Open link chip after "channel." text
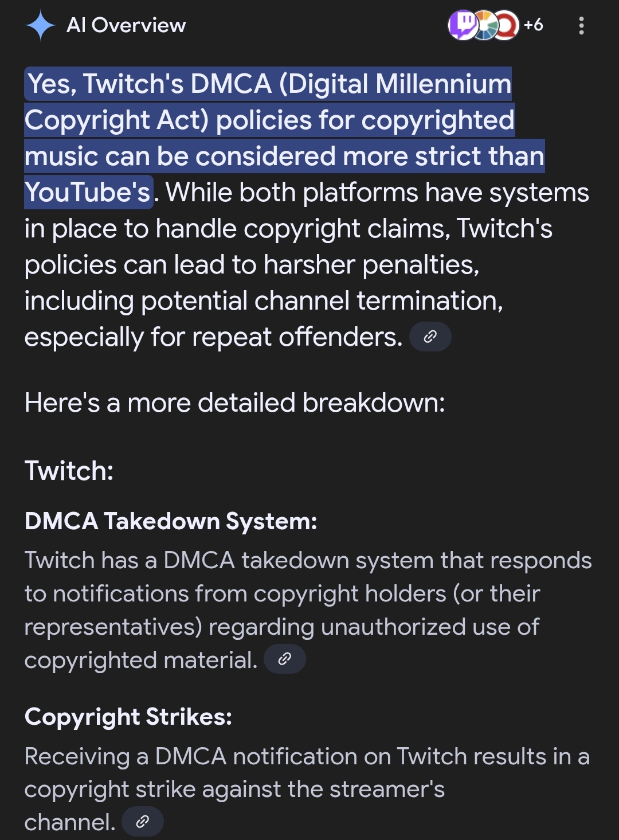This screenshot has width=619, height=840. pos(143,822)
